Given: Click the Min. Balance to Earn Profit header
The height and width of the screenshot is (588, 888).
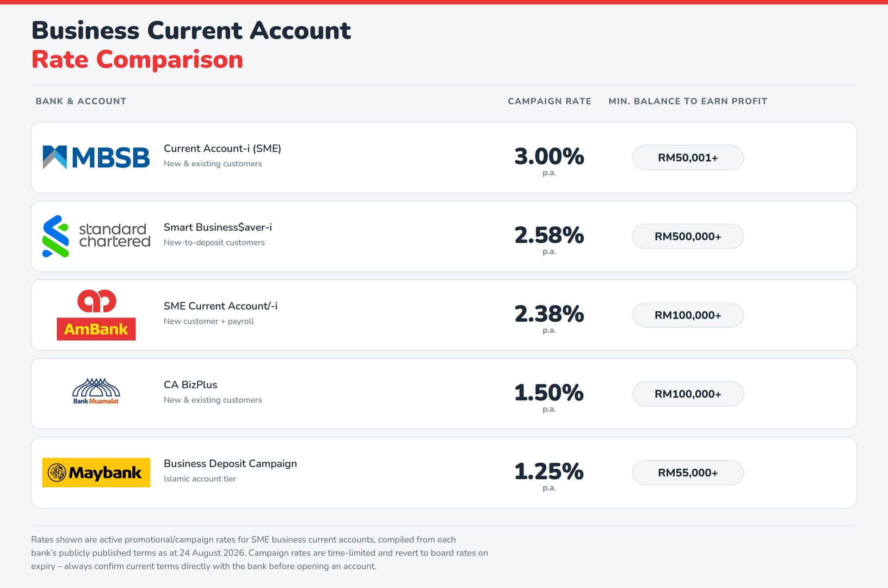Looking at the screenshot, I should click(688, 101).
